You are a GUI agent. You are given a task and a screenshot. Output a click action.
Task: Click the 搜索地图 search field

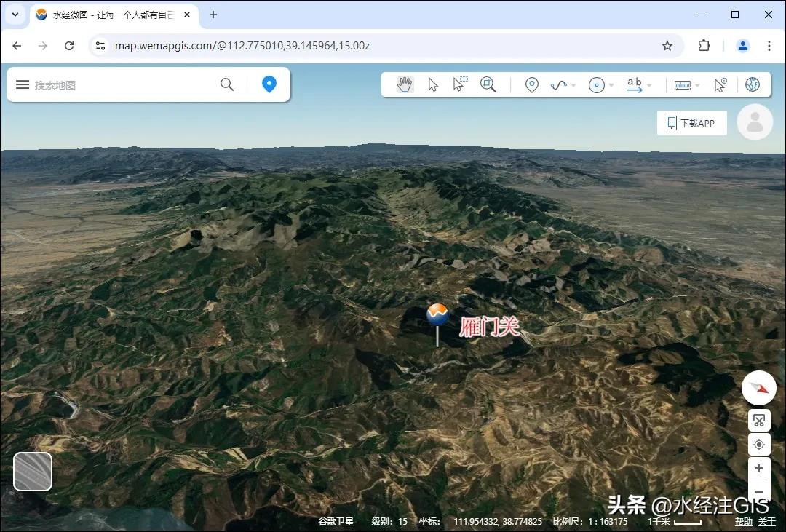pos(124,85)
